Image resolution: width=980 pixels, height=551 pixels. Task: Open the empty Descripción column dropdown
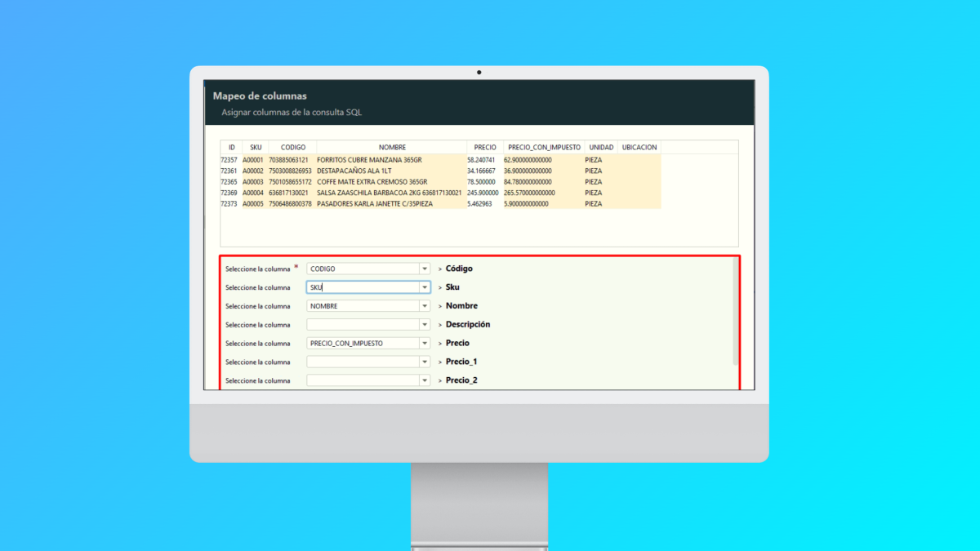424,325
